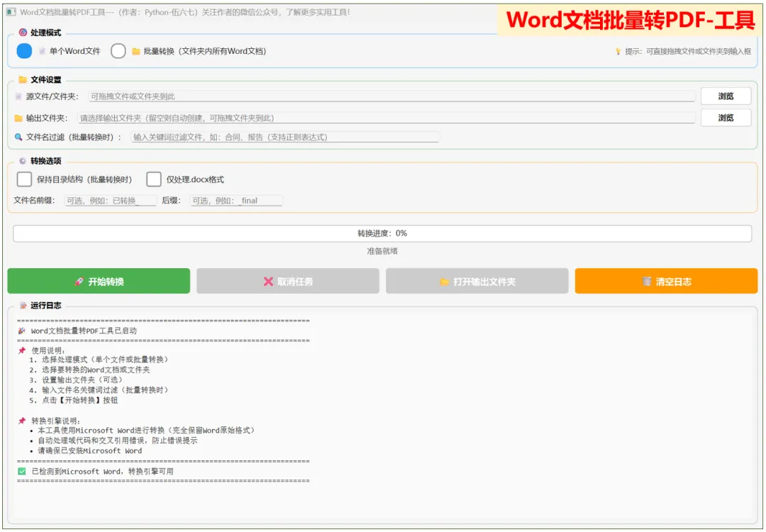Click the party popper icon in log
Screen dimensions: 766x532
(21, 331)
